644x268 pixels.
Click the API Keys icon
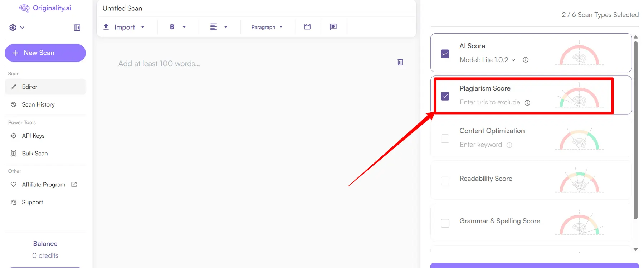click(14, 136)
